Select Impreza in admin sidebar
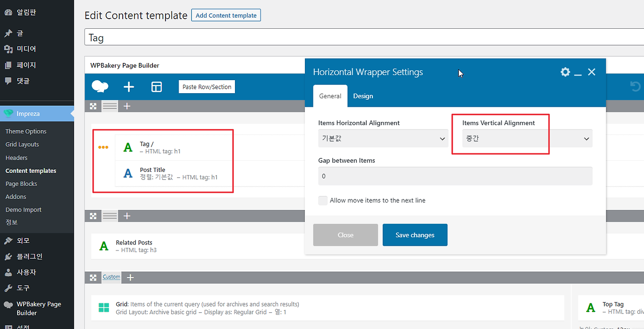 point(37,113)
